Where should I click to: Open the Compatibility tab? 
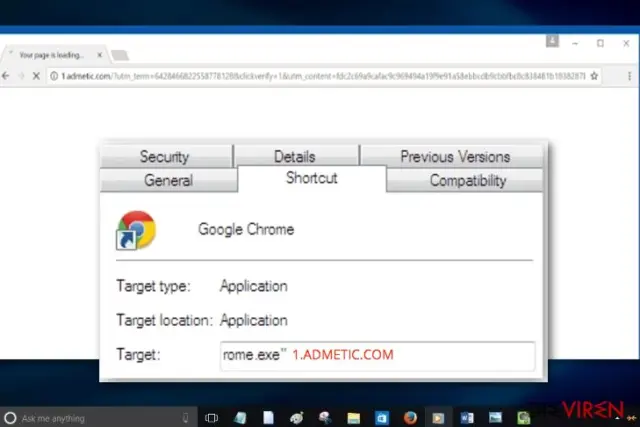click(464, 180)
